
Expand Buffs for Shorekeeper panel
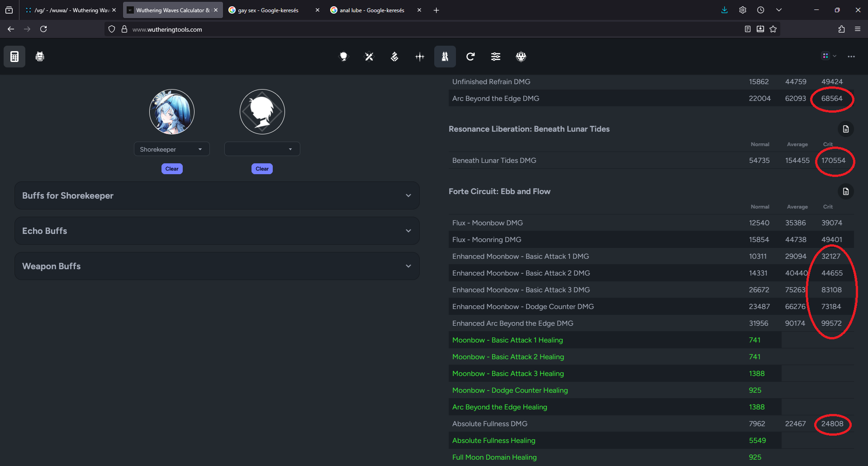point(217,195)
